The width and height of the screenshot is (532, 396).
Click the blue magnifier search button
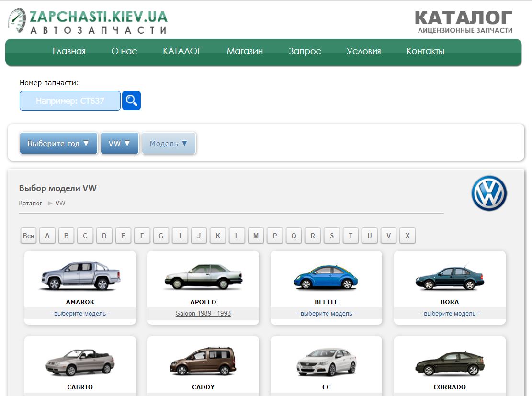tap(131, 101)
